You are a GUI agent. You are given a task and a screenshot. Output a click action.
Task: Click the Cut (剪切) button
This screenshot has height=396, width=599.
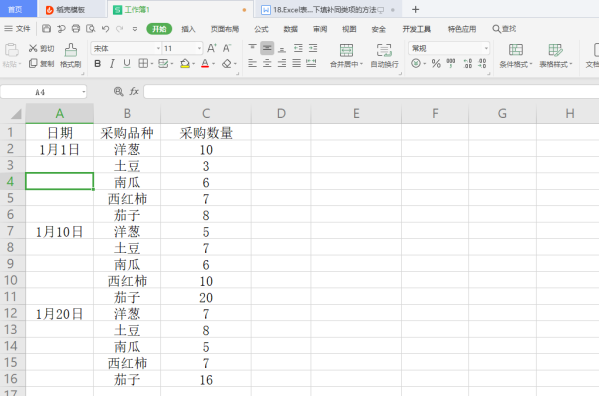point(41,48)
